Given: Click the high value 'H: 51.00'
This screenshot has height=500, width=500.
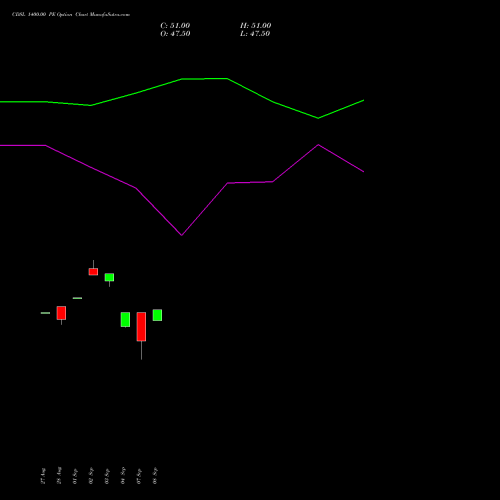Looking at the screenshot, I should (255, 26).
